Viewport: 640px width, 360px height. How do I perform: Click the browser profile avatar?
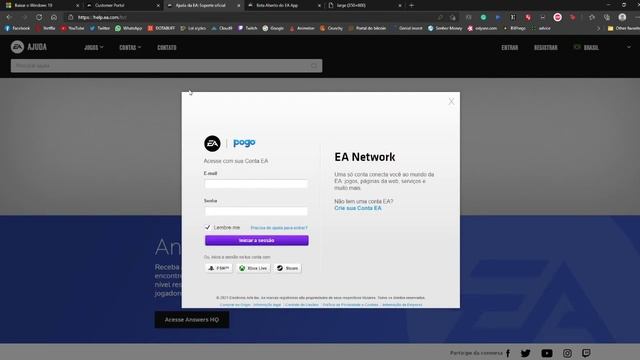pos(622,17)
